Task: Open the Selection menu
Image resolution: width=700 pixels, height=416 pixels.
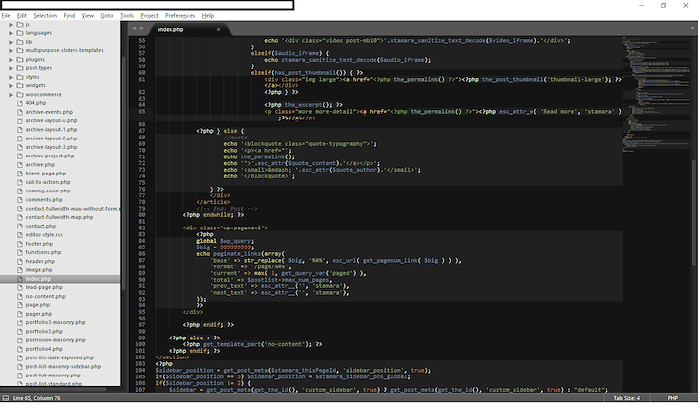Action: tap(45, 16)
